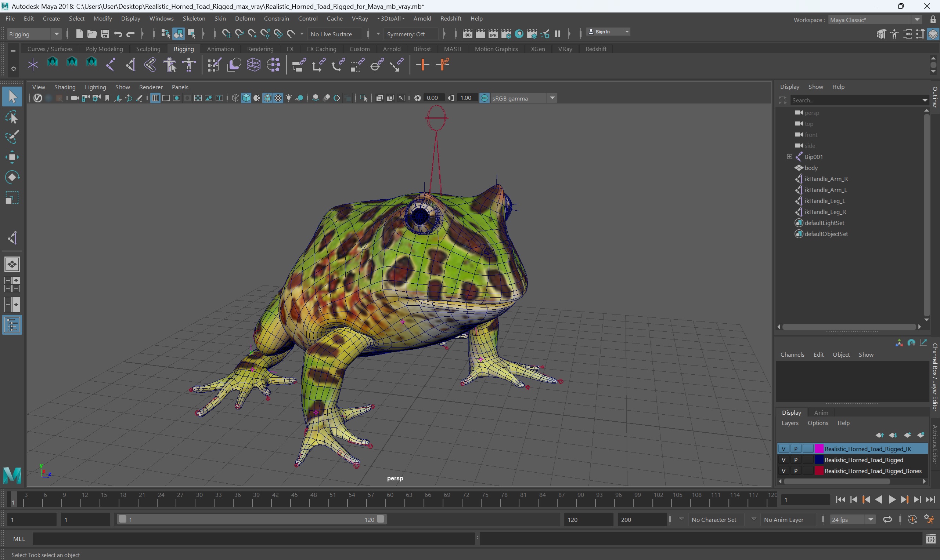Select the Rigging tab in toolbar
This screenshot has width=940, height=560.
(x=183, y=49)
